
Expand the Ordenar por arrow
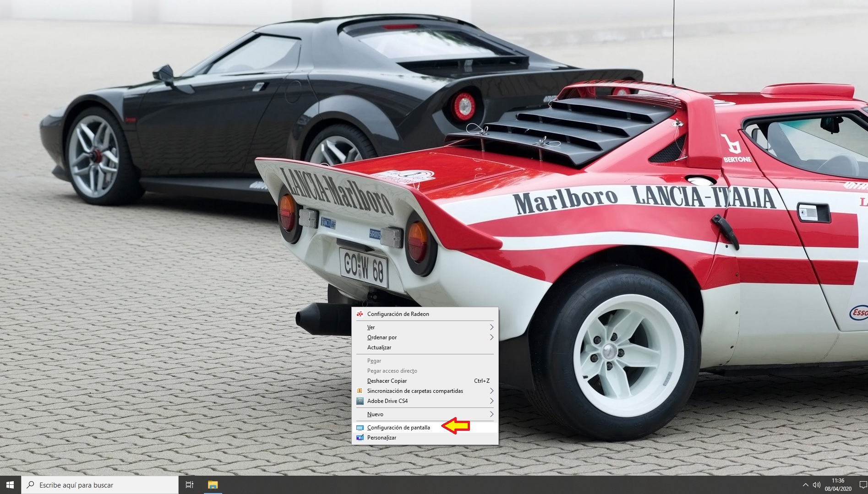(491, 337)
